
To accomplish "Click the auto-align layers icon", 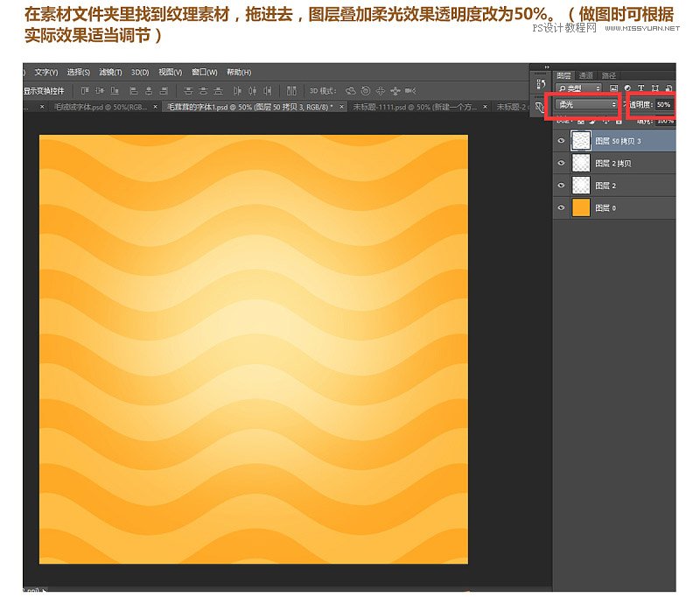I will click(291, 91).
